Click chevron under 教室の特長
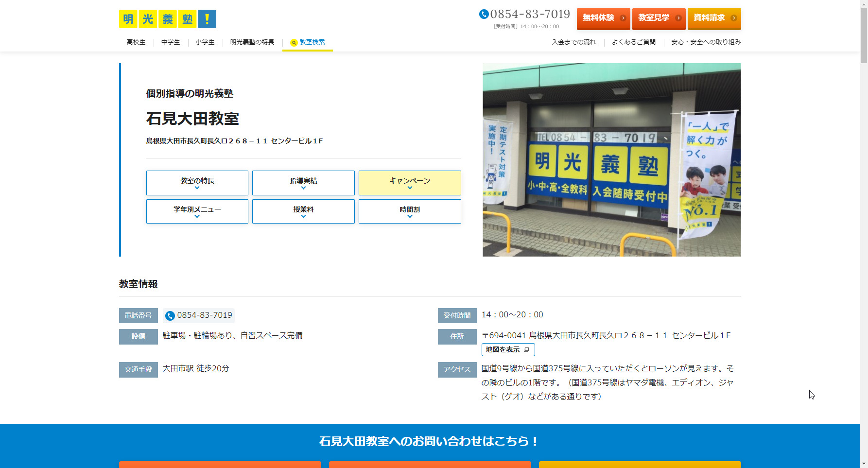868x468 pixels. (197, 188)
